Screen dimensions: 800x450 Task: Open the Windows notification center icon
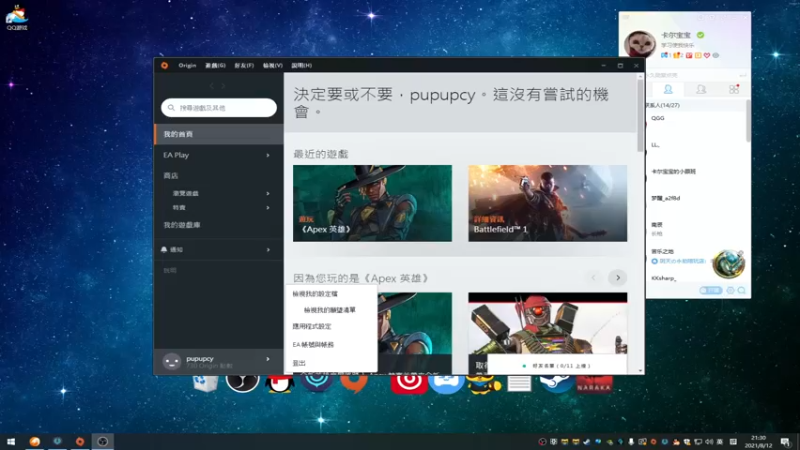click(x=786, y=442)
